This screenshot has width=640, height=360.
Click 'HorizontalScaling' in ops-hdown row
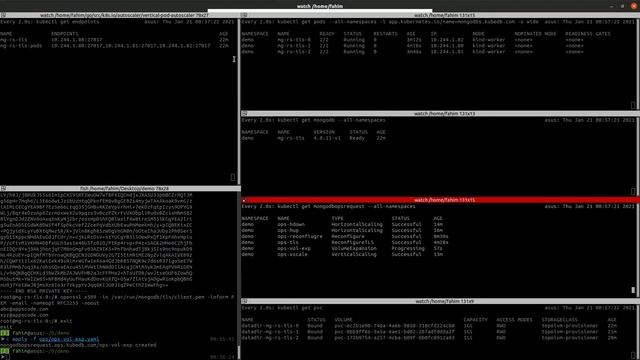point(357,224)
